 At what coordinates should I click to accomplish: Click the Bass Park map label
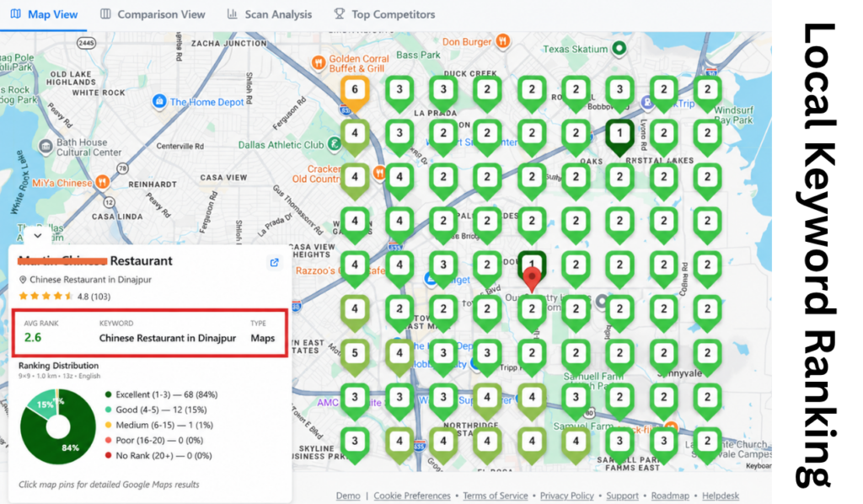point(418,55)
